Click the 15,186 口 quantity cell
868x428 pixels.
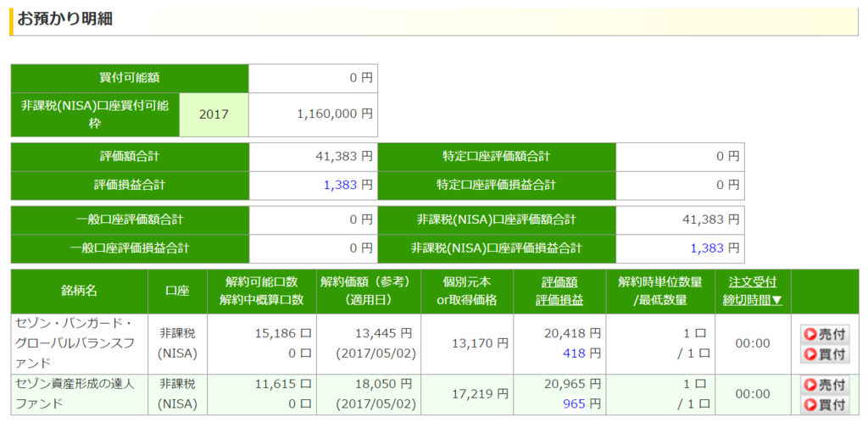pyautogui.click(x=283, y=333)
